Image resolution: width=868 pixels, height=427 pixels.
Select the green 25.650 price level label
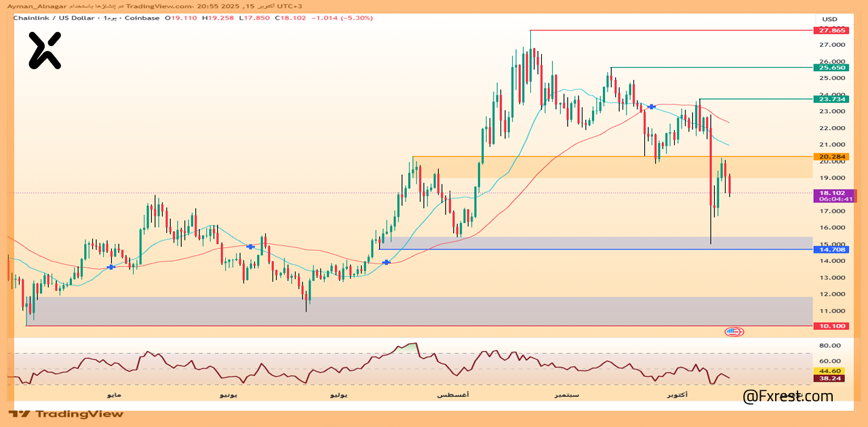point(831,68)
